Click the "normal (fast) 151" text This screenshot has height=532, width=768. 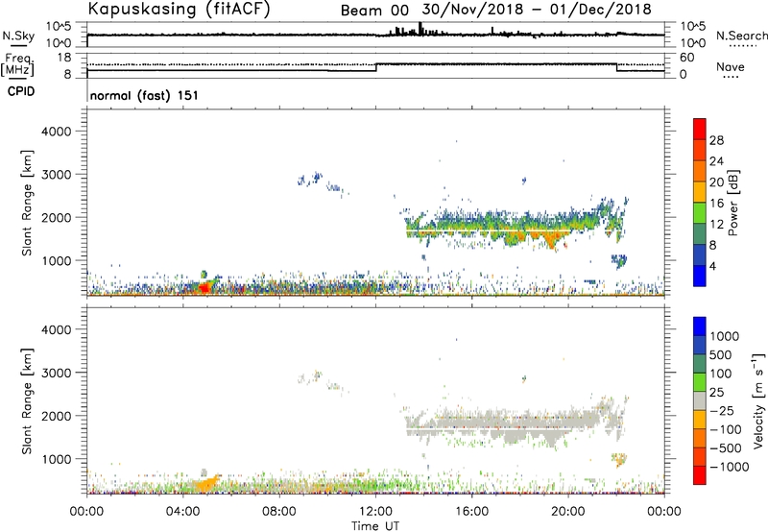pos(144,95)
